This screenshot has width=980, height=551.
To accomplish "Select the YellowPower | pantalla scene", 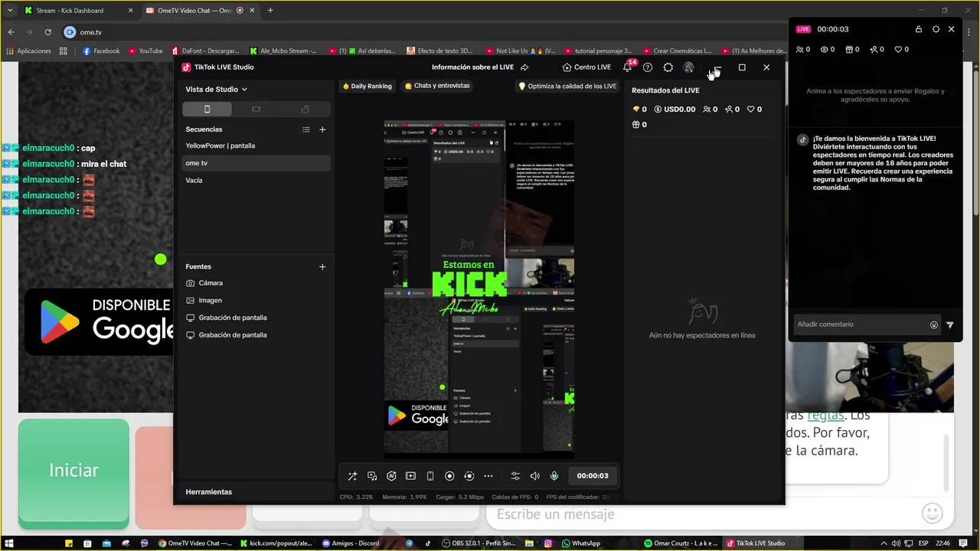I will pos(256,145).
